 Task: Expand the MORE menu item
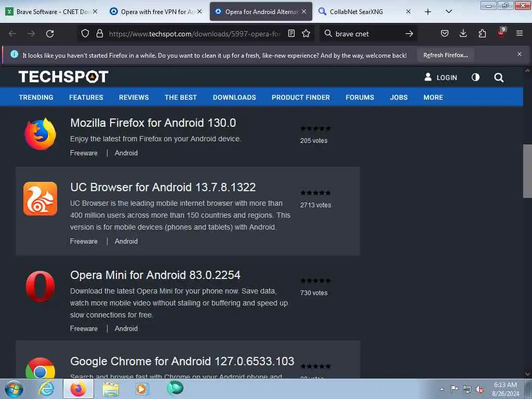(433, 97)
